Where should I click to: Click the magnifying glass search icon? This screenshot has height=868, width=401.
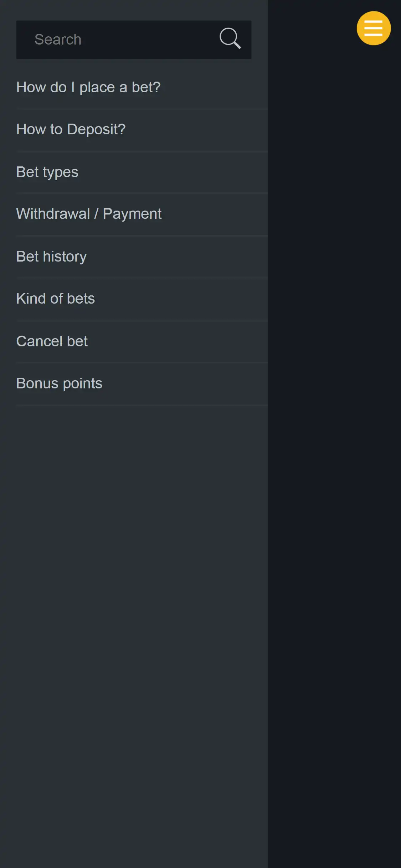[230, 38]
